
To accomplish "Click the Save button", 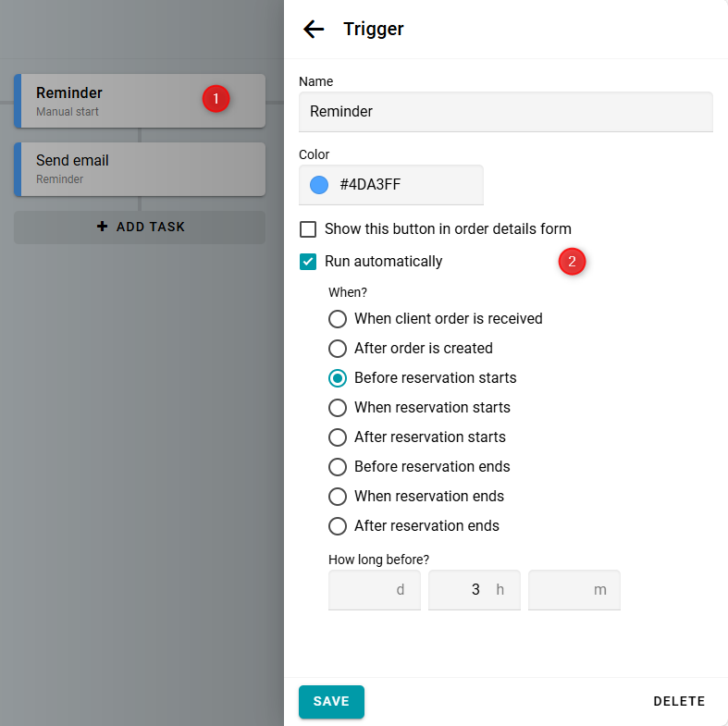I will 331,702.
